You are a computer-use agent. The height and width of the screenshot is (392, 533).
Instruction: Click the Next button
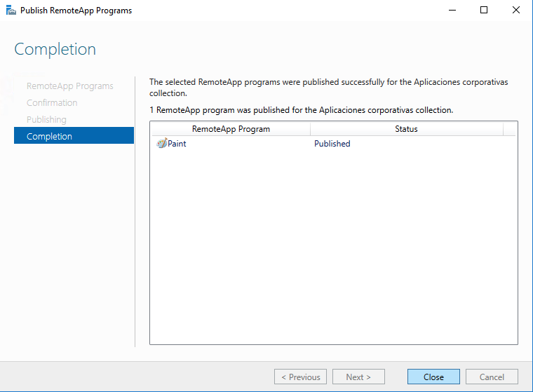coord(358,377)
